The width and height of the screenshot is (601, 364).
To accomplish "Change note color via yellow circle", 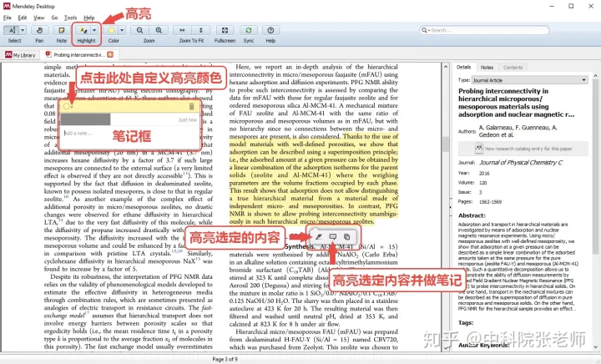I will [x=67, y=106].
